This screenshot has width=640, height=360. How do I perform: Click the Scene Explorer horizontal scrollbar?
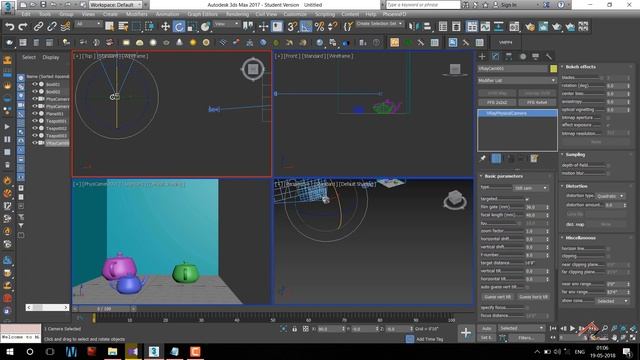[47, 307]
